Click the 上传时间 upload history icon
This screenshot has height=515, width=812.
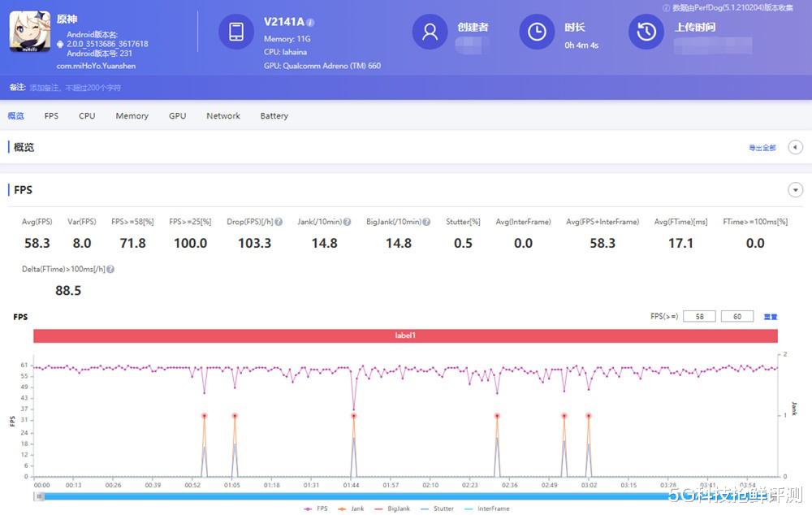coord(646,32)
